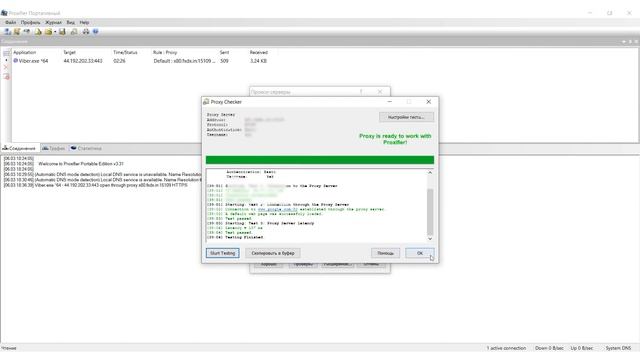Close the Proxy Checker dialog window
The height and width of the screenshot is (360, 640).
(429, 102)
